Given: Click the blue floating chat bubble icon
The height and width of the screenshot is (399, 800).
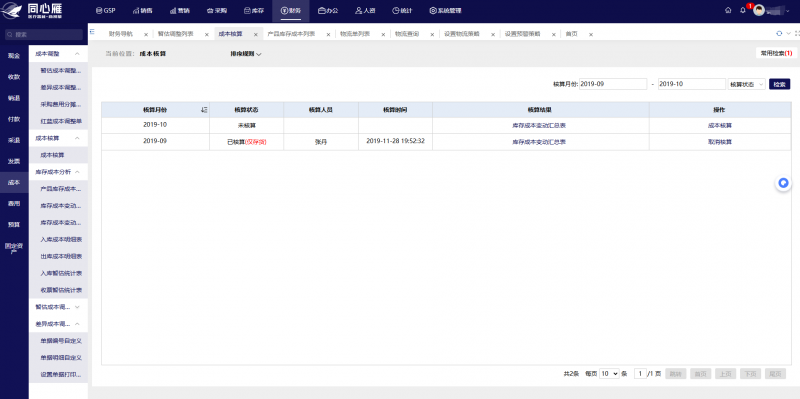Looking at the screenshot, I should pyautogui.click(x=784, y=183).
